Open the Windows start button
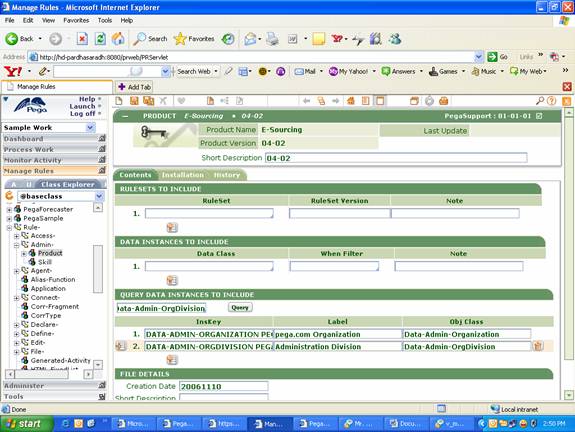The image size is (575, 432). pyautogui.click(x=26, y=424)
